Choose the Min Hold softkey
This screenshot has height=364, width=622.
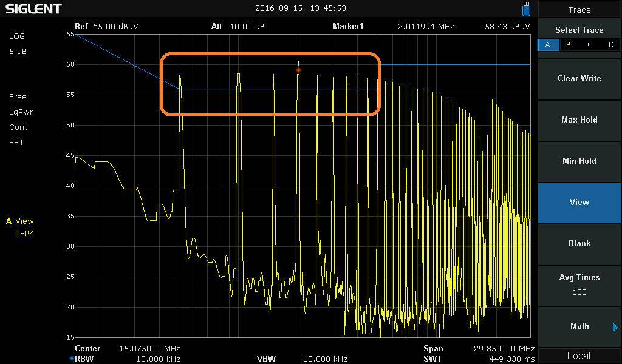click(579, 161)
